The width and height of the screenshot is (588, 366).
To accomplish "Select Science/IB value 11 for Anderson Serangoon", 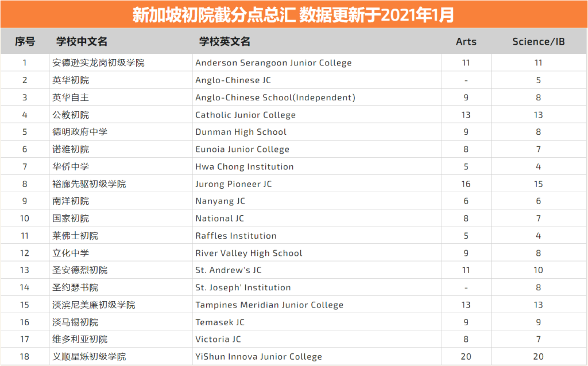I will pos(538,63).
